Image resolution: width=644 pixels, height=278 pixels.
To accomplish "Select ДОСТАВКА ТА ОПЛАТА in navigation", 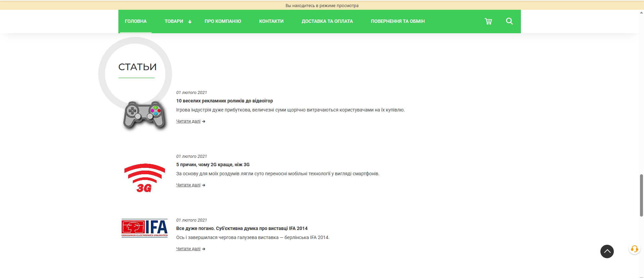I will [327, 21].
